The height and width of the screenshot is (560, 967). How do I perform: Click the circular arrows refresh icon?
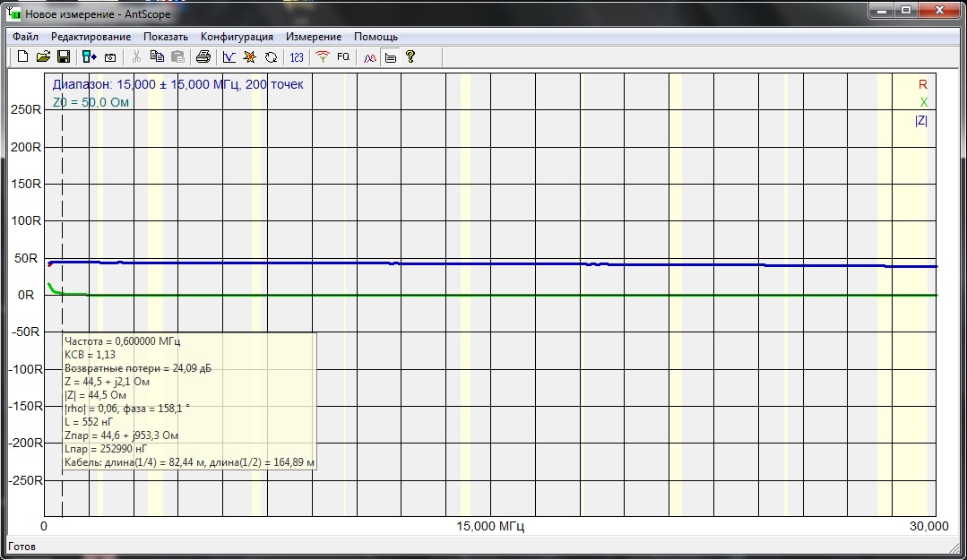tap(271, 57)
